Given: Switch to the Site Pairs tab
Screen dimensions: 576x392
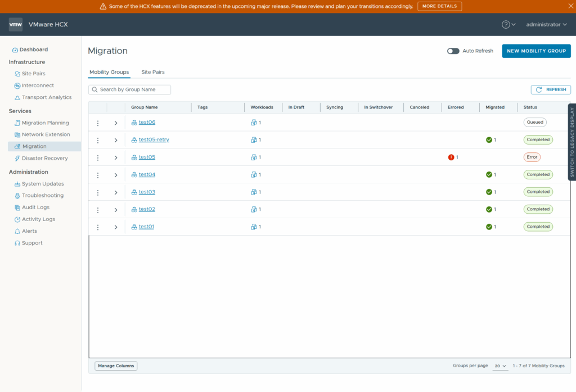Looking at the screenshot, I should 153,72.
